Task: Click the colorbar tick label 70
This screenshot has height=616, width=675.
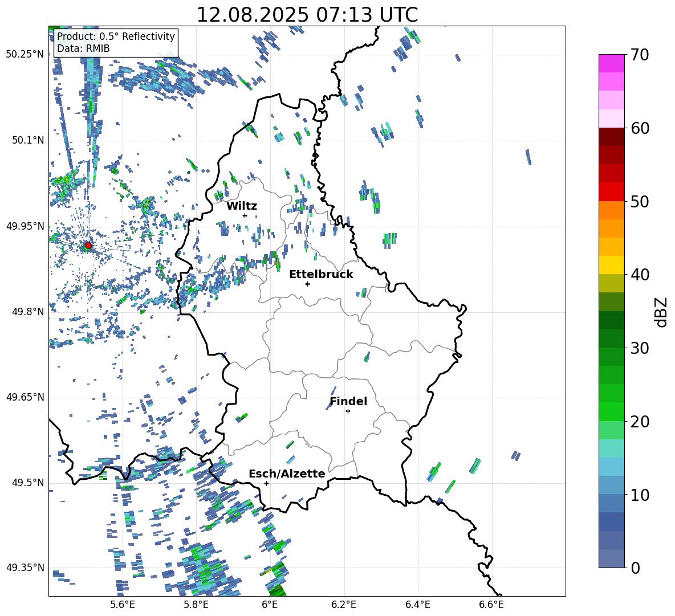Action: click(x=640, y=55)
